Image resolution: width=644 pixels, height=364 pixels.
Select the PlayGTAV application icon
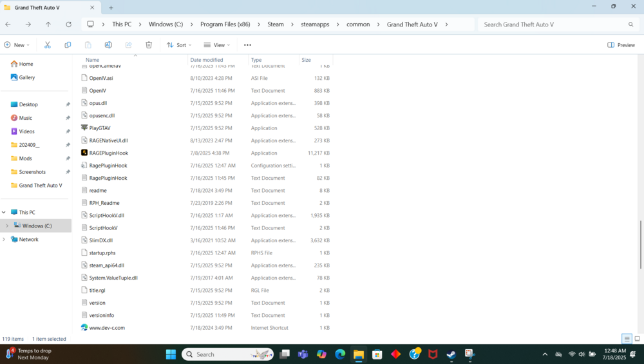point(84,128)
